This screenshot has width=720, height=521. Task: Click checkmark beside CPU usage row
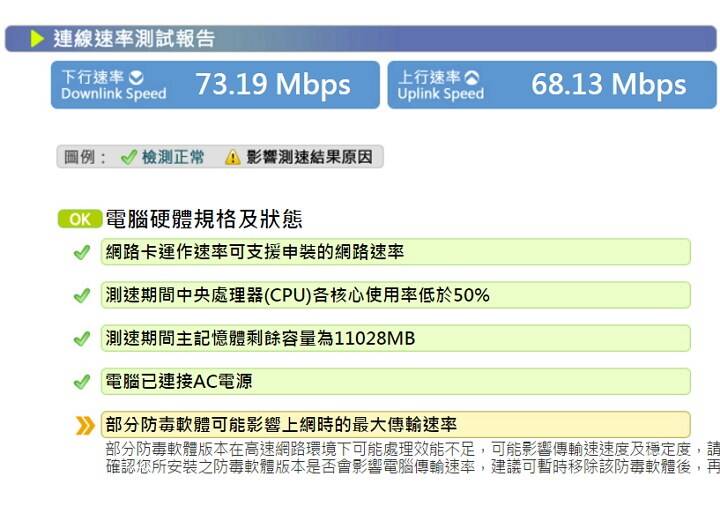pos(82,296)
